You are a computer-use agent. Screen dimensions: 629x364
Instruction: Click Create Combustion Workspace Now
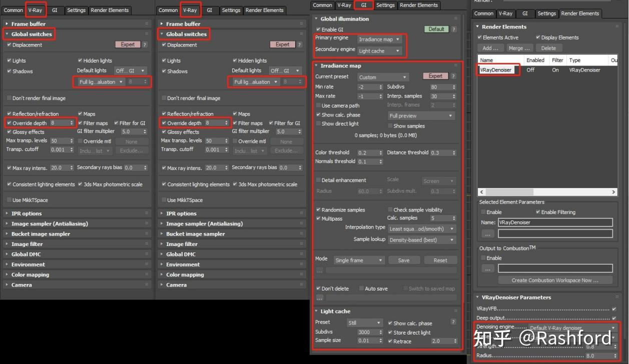[555, 280]
